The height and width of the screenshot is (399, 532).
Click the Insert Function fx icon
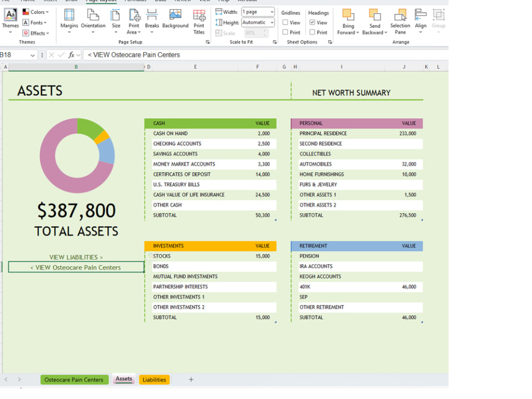tap(71, 55)
